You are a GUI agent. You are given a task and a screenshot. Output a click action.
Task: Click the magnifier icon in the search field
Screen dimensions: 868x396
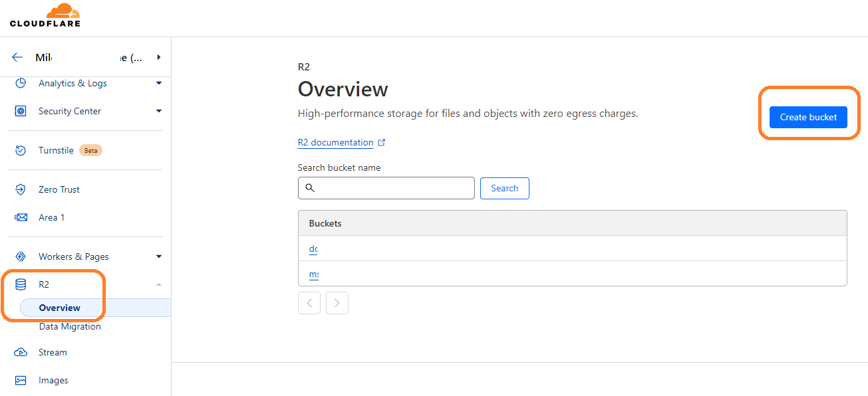(310, 188)
